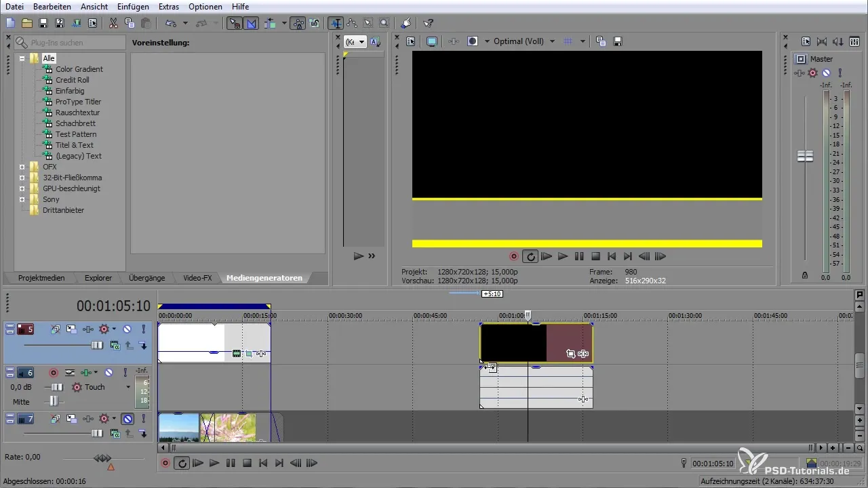This screenshot has height=488, width=868.
Task: Open preview properties icon in video preview
Action: pos(411,41)
